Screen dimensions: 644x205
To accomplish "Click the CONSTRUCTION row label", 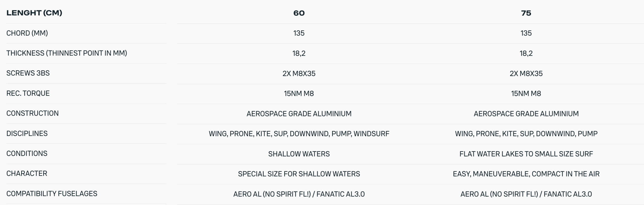I will point(32,113).
